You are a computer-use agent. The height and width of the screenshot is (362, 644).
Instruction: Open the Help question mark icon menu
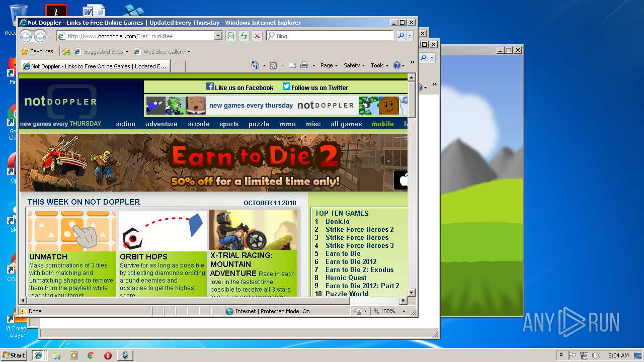pyautogui.click(x=398, y=65)
